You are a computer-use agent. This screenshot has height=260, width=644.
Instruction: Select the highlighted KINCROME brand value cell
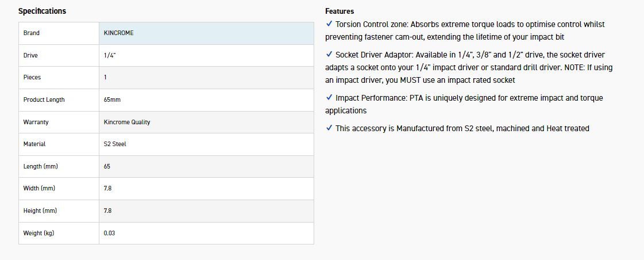click(x=206, y=33)
